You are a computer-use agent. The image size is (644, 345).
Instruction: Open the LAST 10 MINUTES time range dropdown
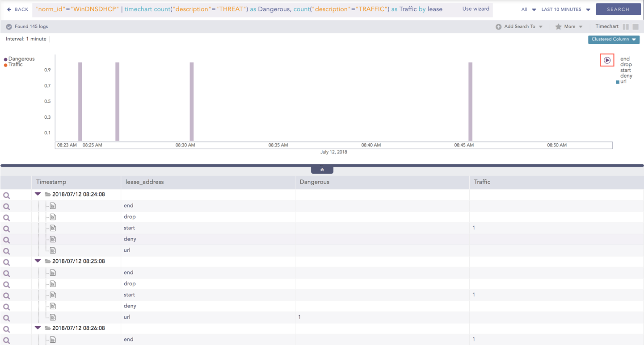tap(565, 9)
